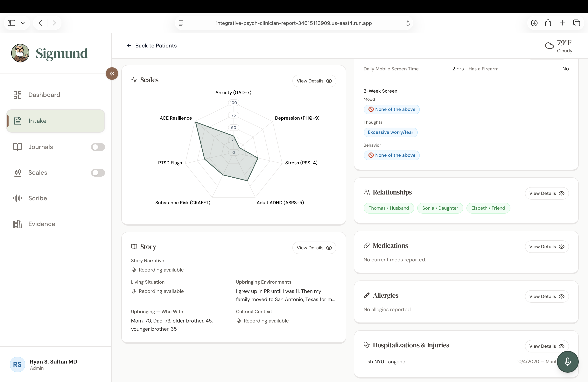588x382 pixels.
Task: Click the Allergies syringe icon
Action: coord(367,295)
